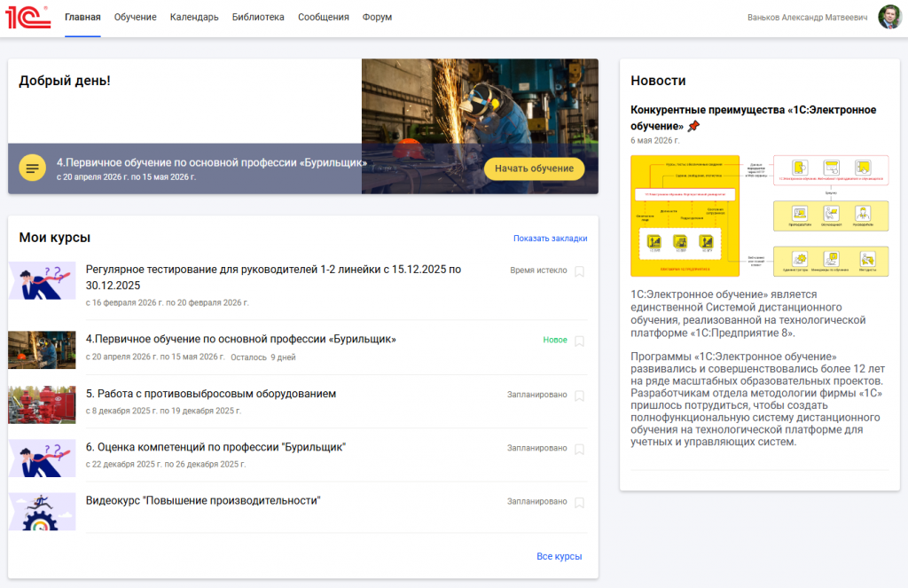This screenshot has width=908, height=588.
Task: Open the Библиотека tab
Action: [x=258, y=18]
